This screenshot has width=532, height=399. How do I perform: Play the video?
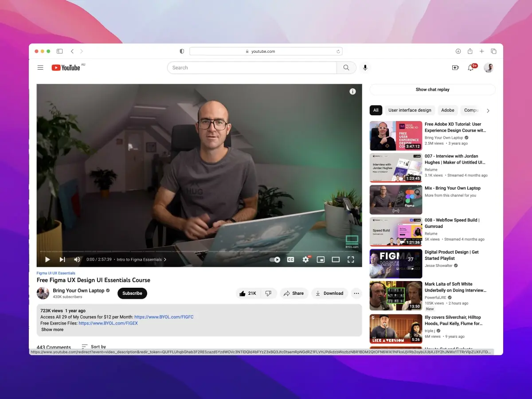click(47, 260)
